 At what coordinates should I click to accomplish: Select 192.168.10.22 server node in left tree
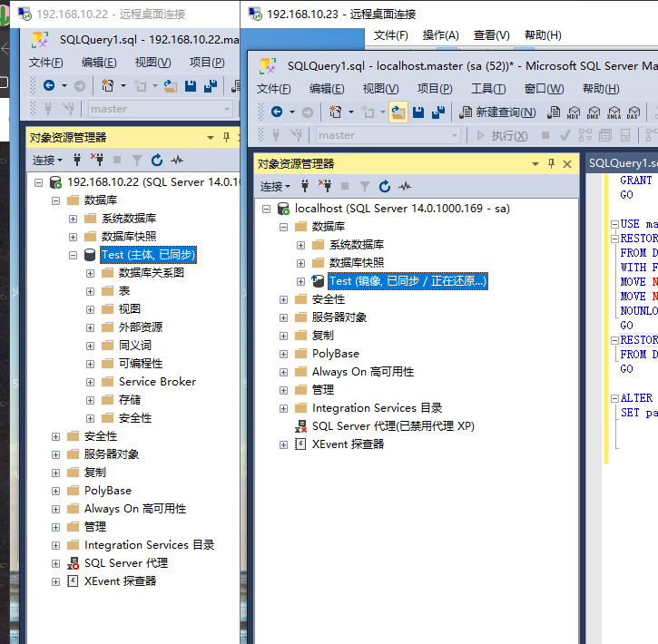[153, 182]
